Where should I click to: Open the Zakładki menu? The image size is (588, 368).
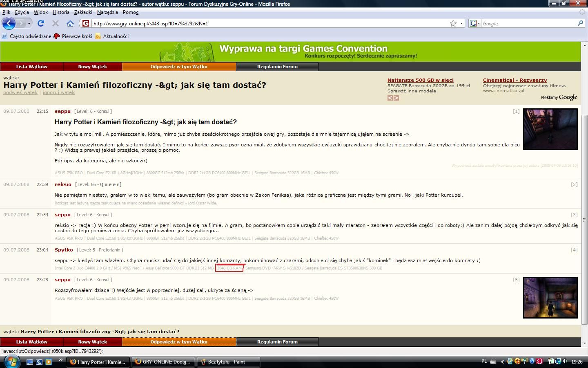(83, 12)
